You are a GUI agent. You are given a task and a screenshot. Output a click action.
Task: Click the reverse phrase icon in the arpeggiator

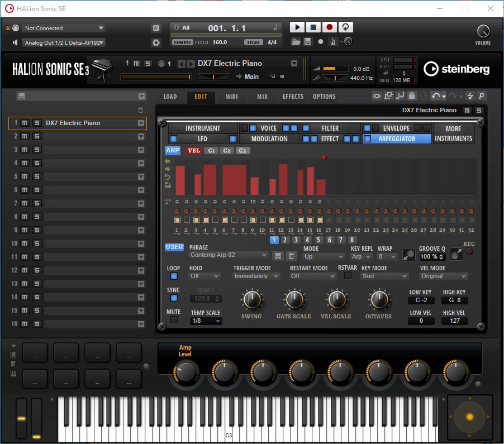tap(167, 176)
